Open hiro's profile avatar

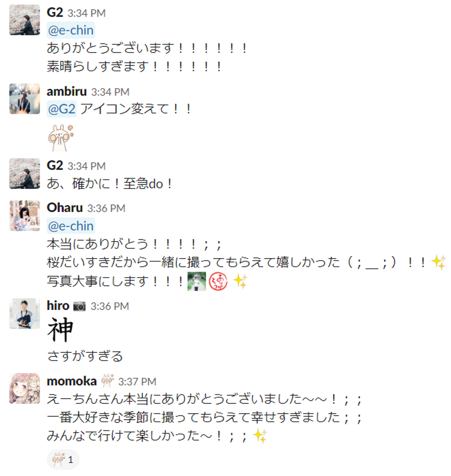click(25, 313)
